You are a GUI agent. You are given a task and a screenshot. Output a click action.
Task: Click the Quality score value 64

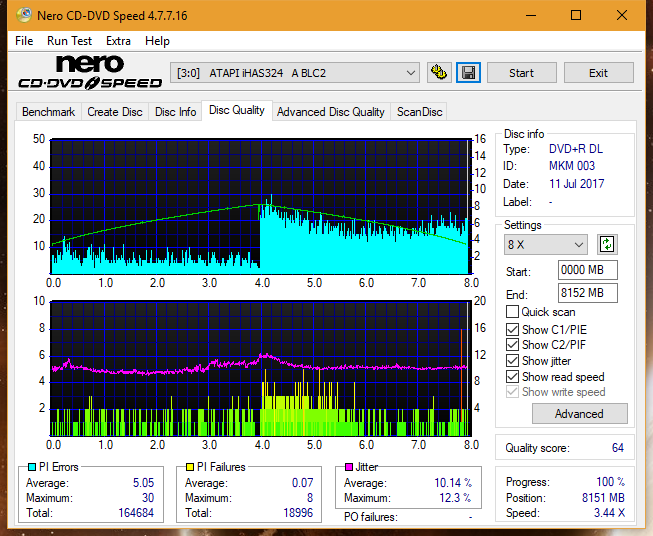pos(618,448)
